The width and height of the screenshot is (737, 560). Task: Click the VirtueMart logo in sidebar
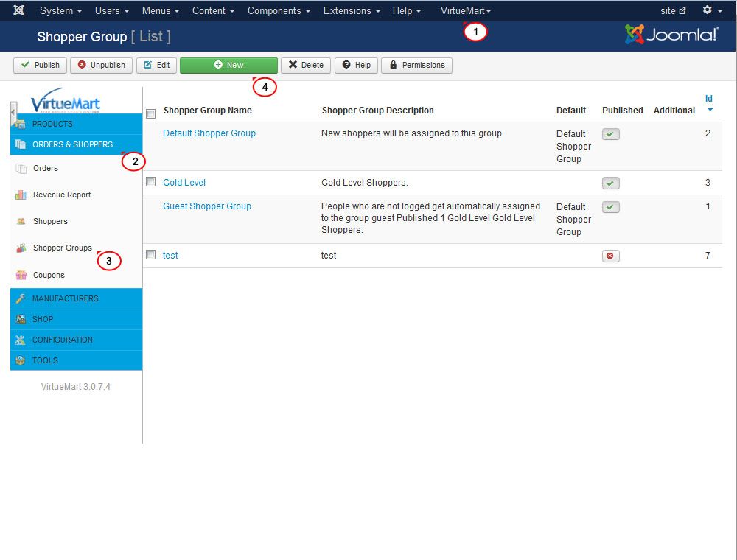click(66, 100)
